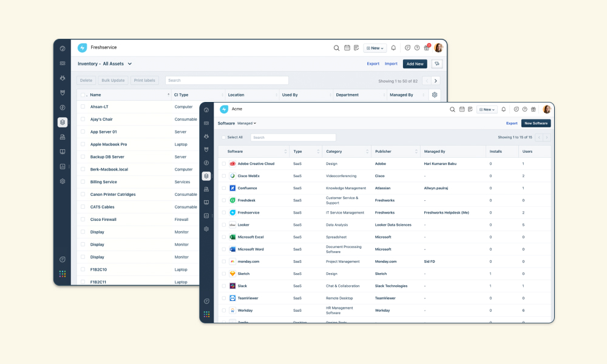Open column settings gear in inventory table header
Screen dimensions: 607x364
(x=435, y=95)
